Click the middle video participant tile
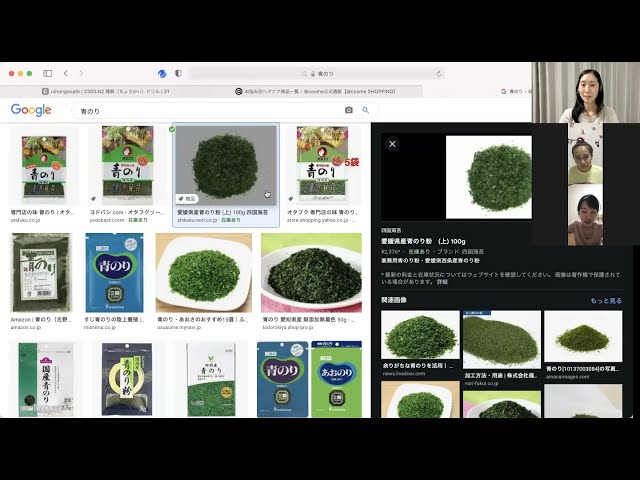The height and width of the screenshot is (480, 640). pos(585,153)
